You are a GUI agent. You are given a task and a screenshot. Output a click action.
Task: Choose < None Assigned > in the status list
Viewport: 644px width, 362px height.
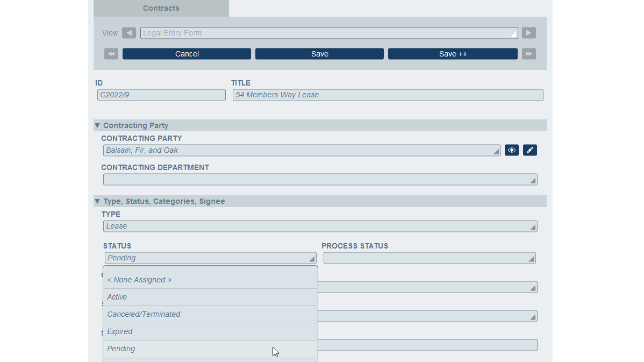(139, 280)
